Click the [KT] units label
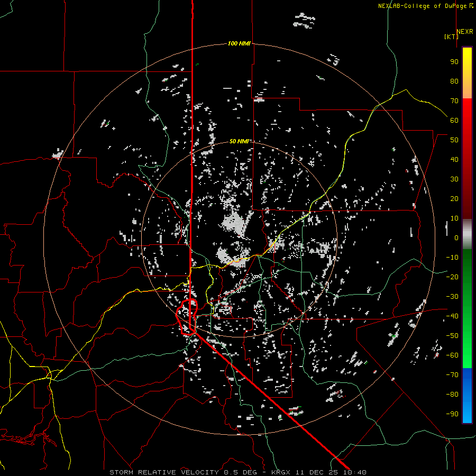Image resolution: width=476 pixels, height=476 pixels. pyautogui.click(x=451, y=36)
